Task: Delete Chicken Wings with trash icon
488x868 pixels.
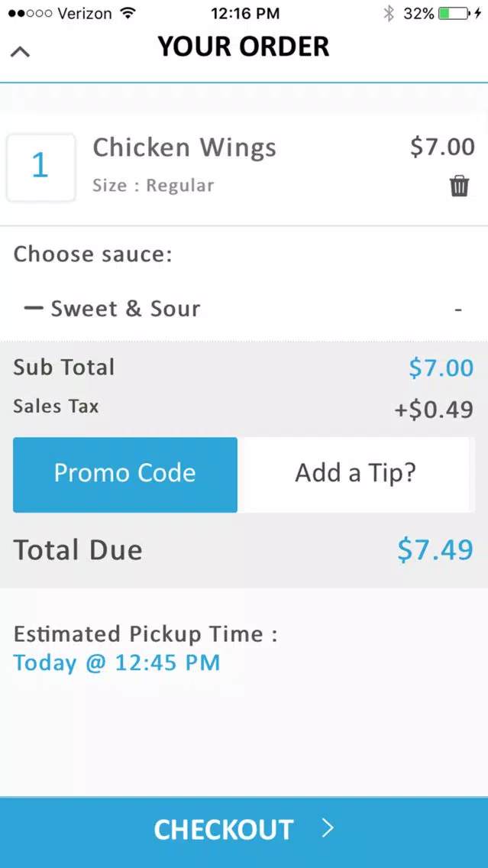Action: coord(459,186)
